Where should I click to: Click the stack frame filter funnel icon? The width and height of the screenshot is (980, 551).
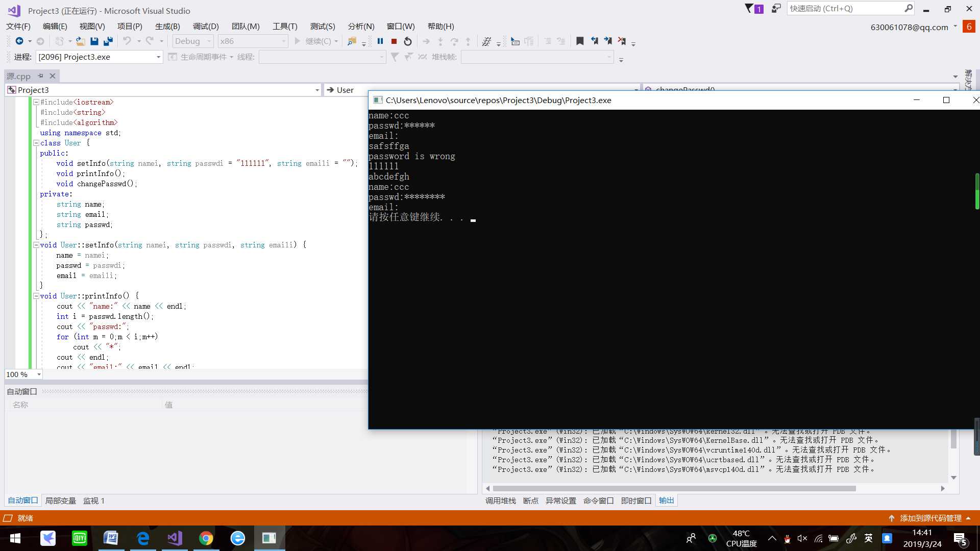coord(395,57)
